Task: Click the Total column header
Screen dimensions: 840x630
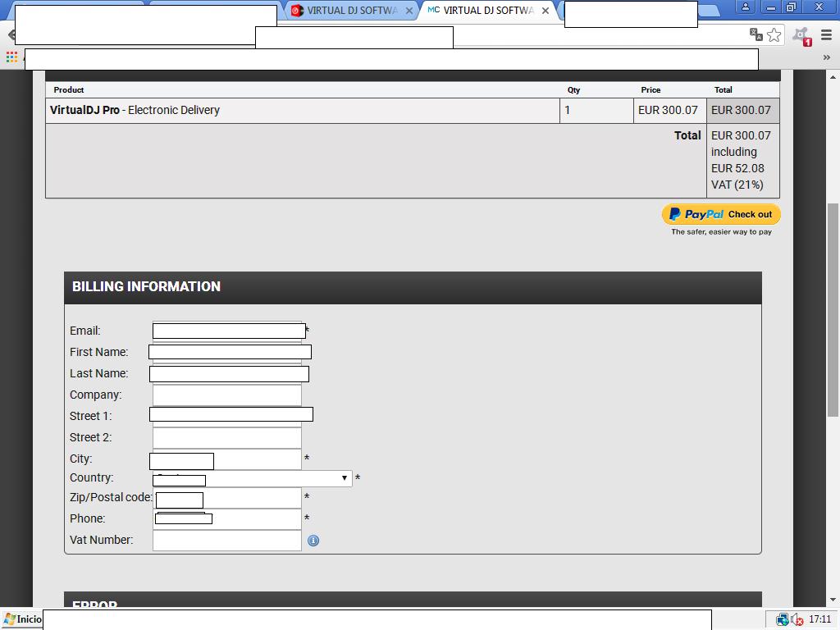Action: (724, 90)
